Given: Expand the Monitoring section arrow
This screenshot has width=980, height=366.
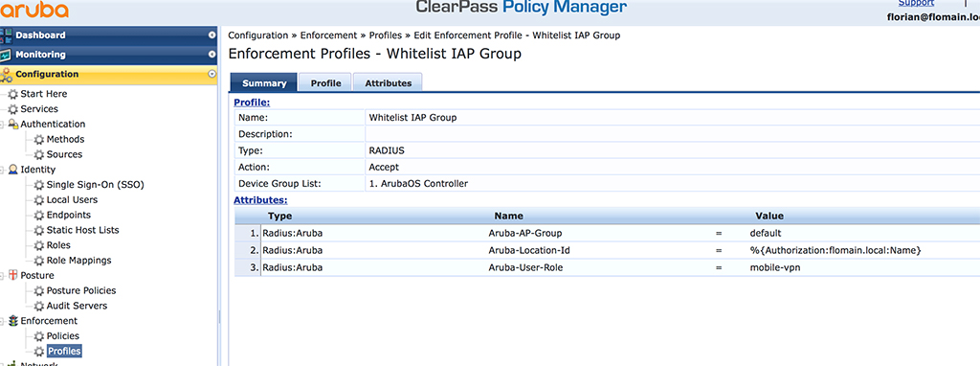Looking at the screenshot, I should tap(212, 55).
